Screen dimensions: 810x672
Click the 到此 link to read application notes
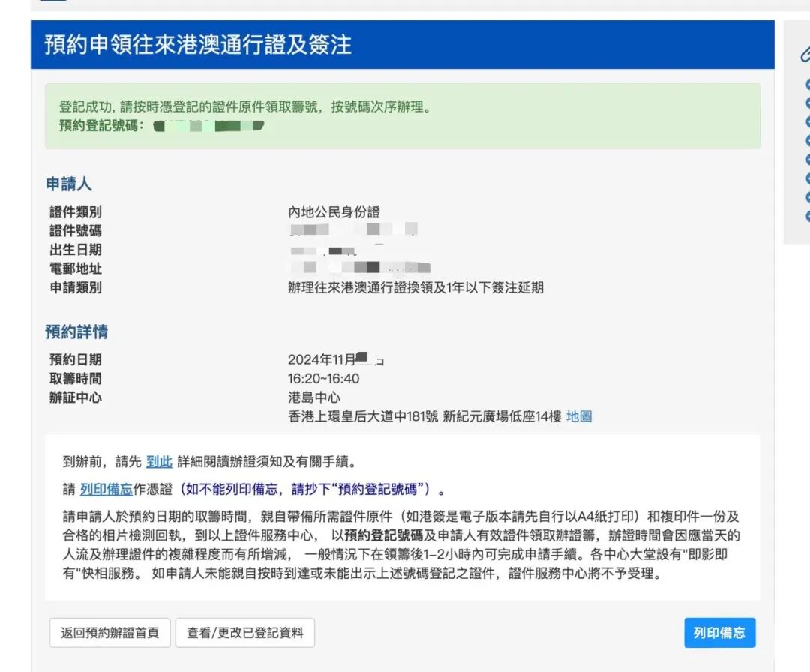(159, 461)
